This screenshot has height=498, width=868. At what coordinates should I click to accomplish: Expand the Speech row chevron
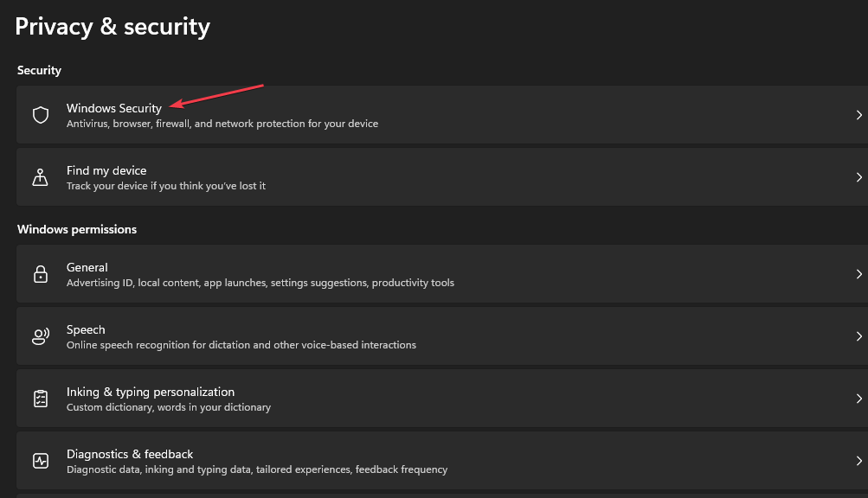coord(858,335)
